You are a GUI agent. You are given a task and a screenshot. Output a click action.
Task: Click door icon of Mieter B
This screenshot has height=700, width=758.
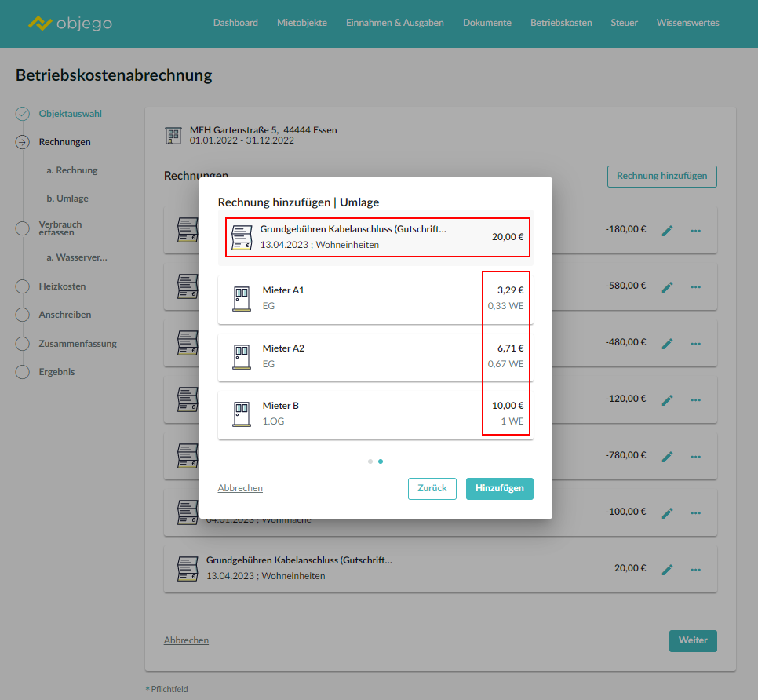(242, 414)
